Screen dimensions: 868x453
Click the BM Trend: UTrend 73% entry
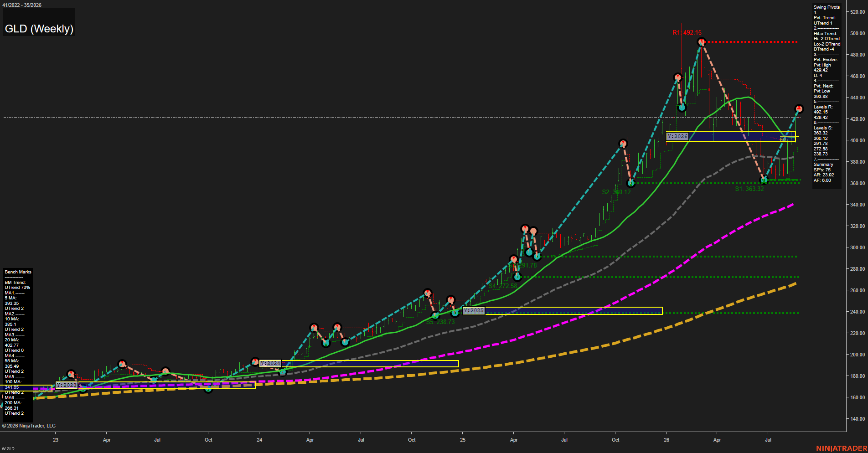(17, 285)
